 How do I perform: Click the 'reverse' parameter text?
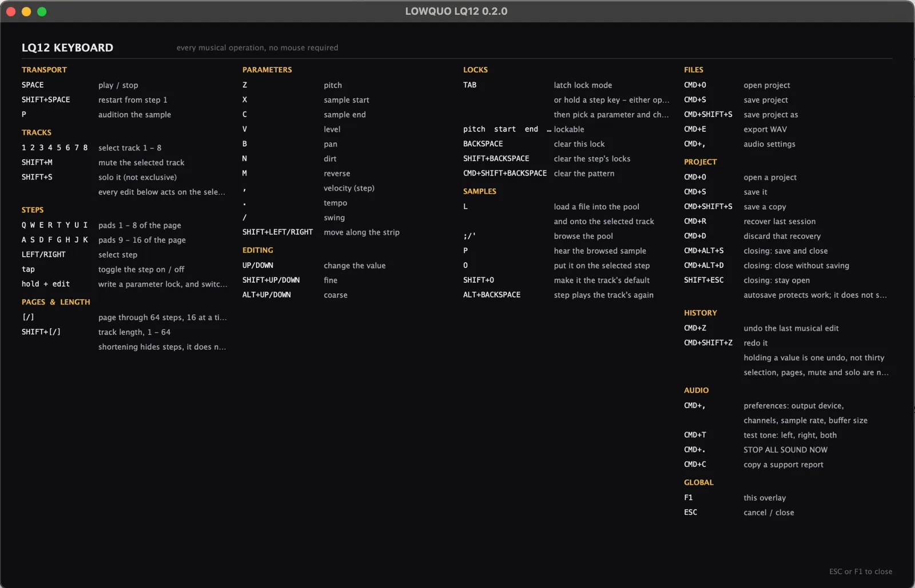[337, 173]
